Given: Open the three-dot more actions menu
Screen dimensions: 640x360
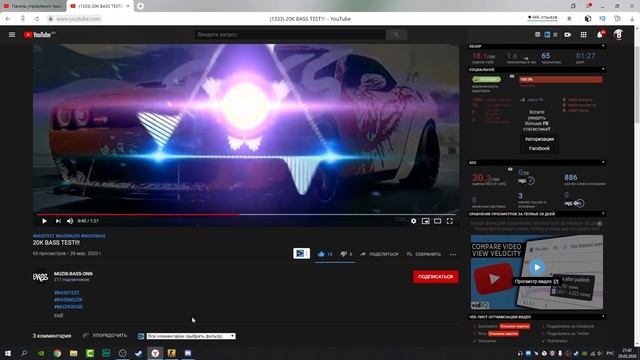Looking at the screenshot, I should click(453, 254).
